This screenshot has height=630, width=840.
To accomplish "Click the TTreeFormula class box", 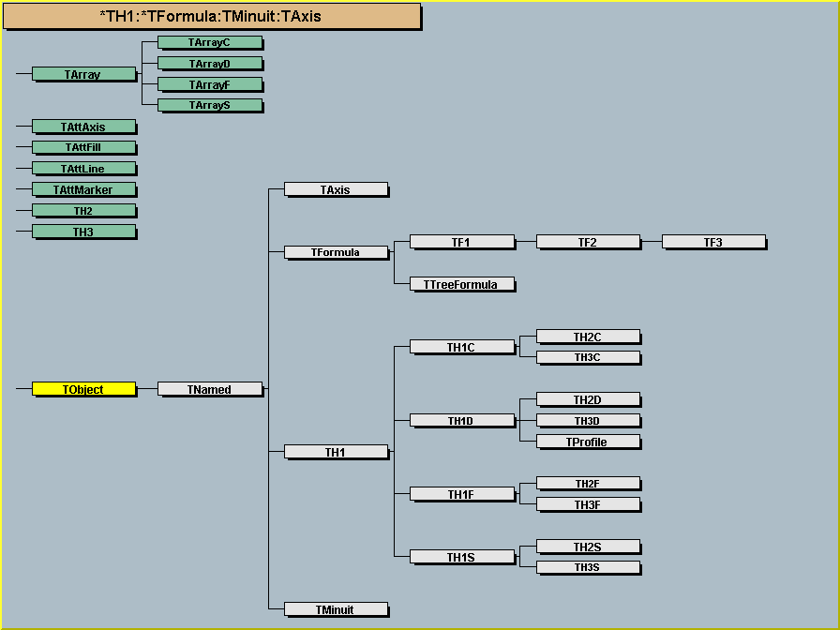I will pos(461,284).
